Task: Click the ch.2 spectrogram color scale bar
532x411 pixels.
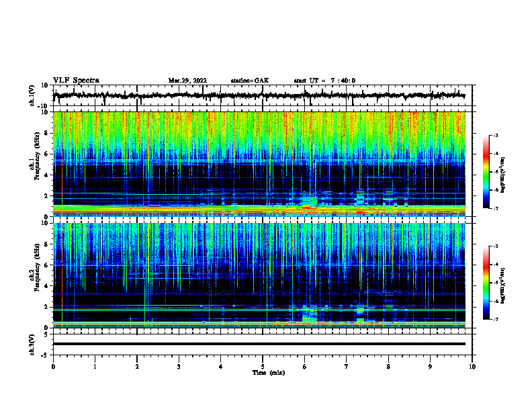Action: pyautogui.click(x=486, y=283)
